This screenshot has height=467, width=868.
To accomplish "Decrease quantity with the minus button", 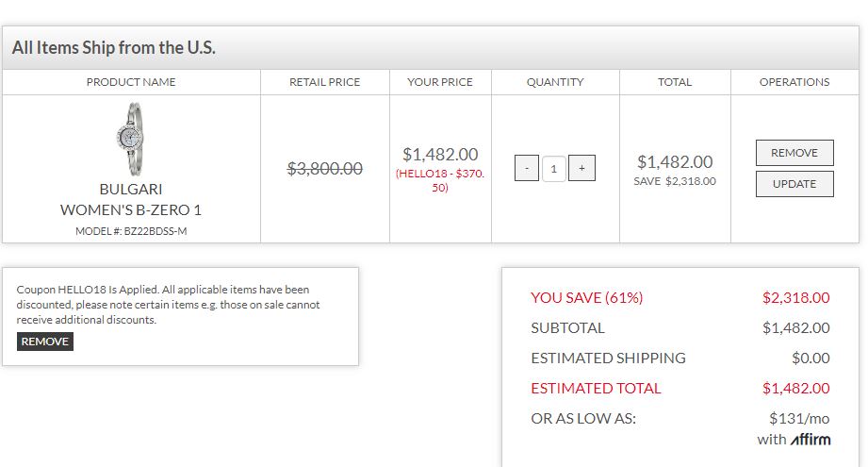I will tap(527, 169).
